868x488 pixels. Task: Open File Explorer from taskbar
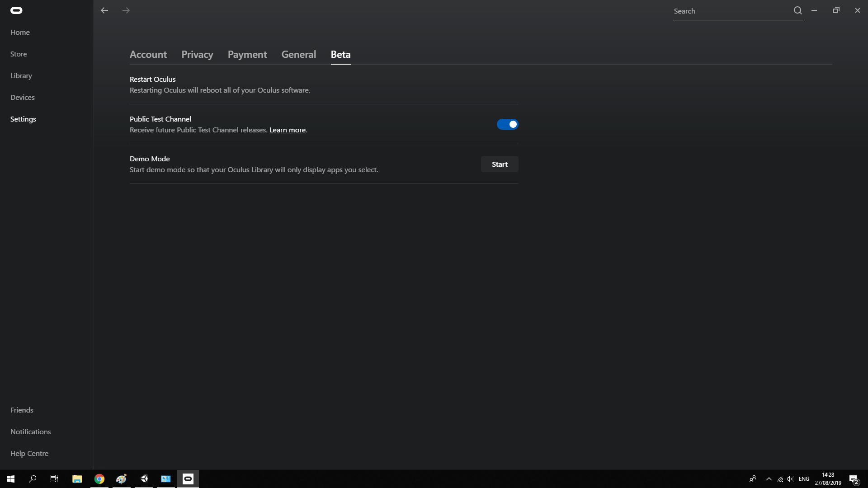[77, 479]
